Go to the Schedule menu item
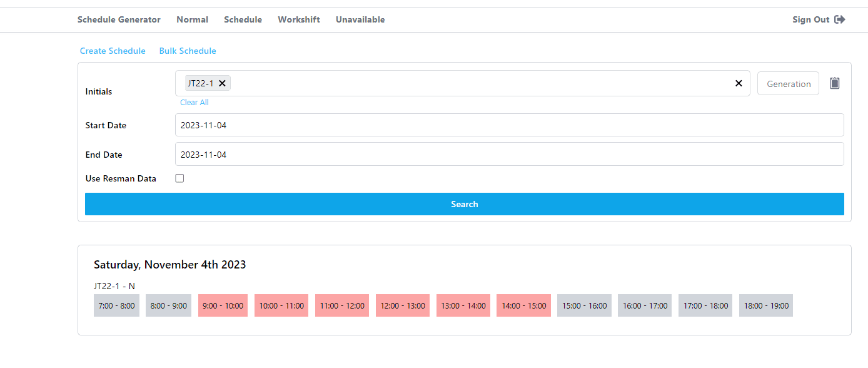The image size is (868, 368). tap(243, 19)
